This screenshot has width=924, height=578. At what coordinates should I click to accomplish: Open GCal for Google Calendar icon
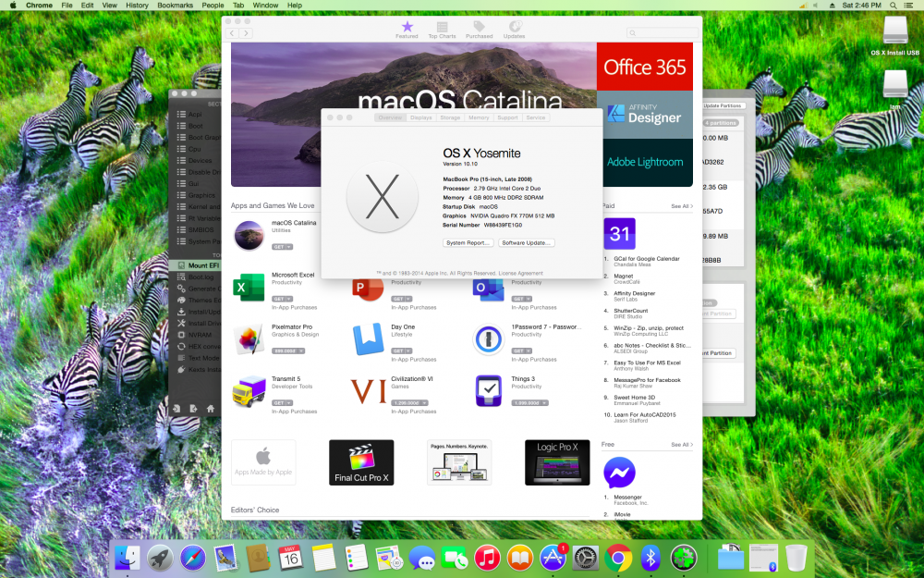pos(619,234)
